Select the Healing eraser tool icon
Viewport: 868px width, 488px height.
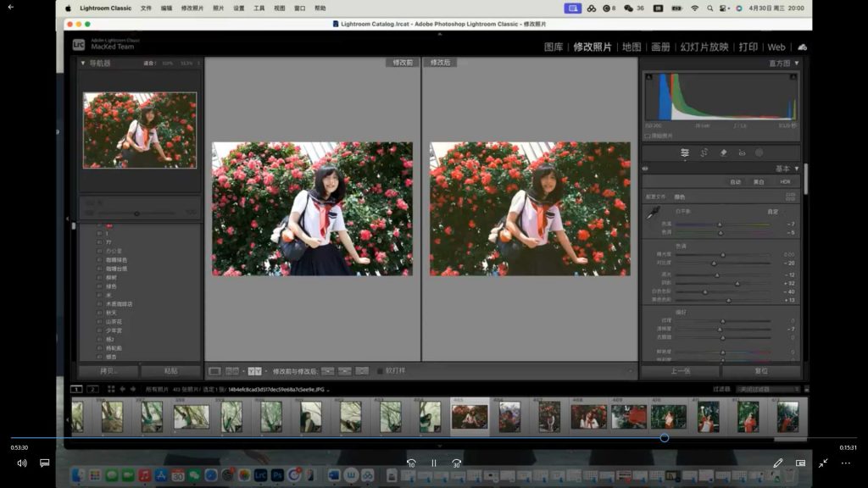[723, 152]
